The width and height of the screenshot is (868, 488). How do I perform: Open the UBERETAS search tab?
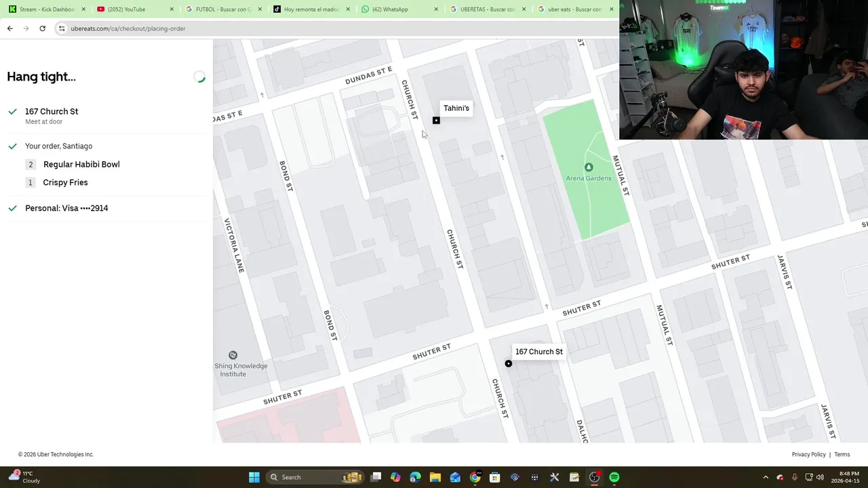(x=487, y=9)
